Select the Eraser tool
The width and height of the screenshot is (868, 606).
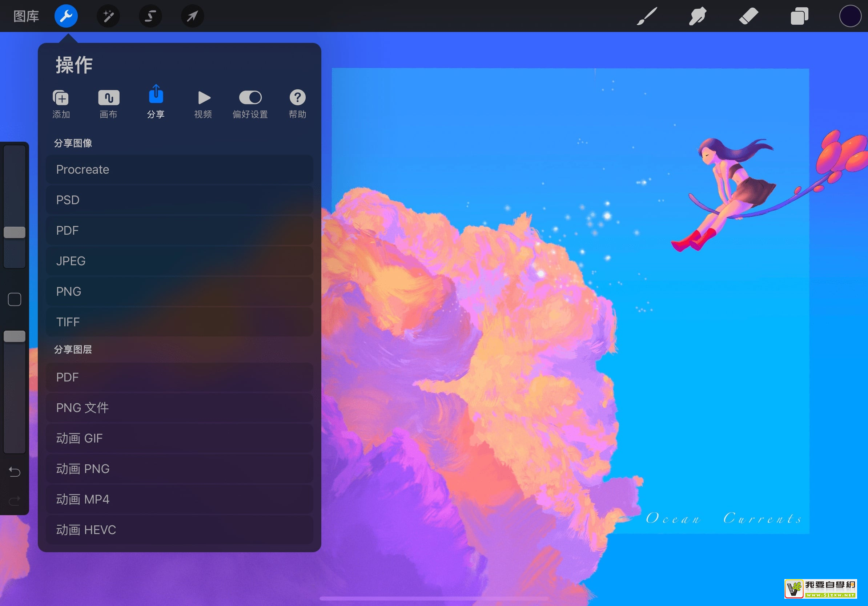point(748,16)
